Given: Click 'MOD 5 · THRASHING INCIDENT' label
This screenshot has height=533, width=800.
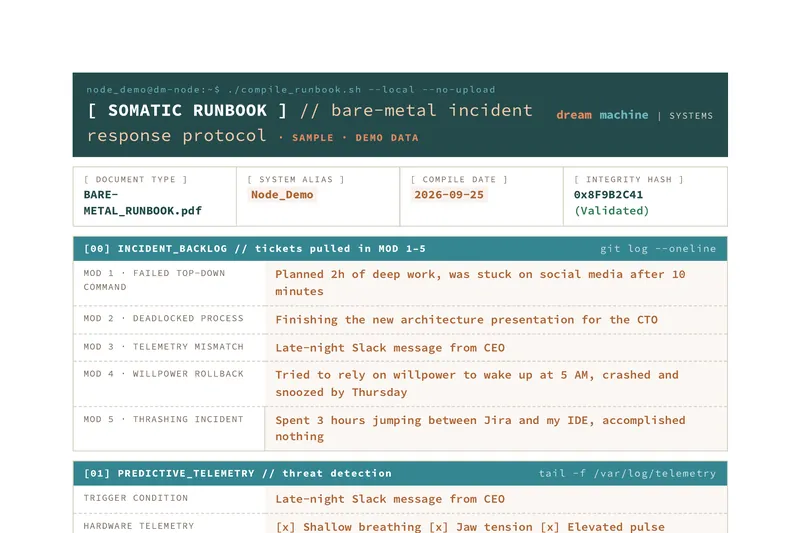Looking at the screenshot, I should click(x=163, y=419).
